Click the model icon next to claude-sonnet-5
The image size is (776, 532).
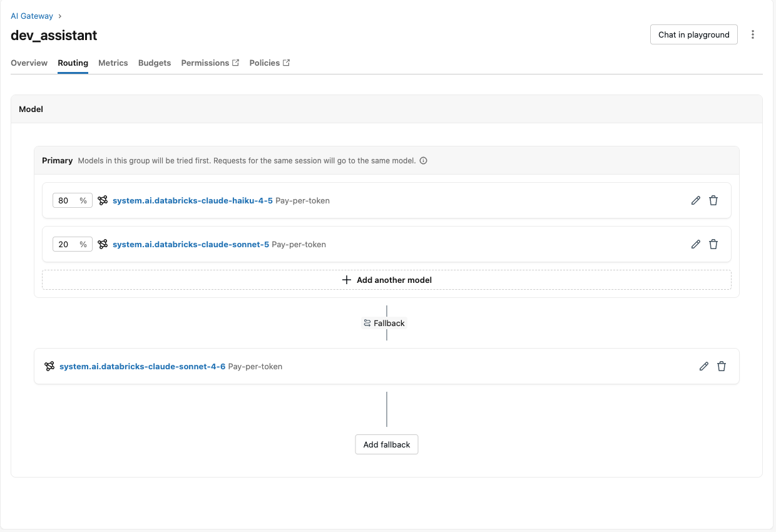click(x=103, y=244)
